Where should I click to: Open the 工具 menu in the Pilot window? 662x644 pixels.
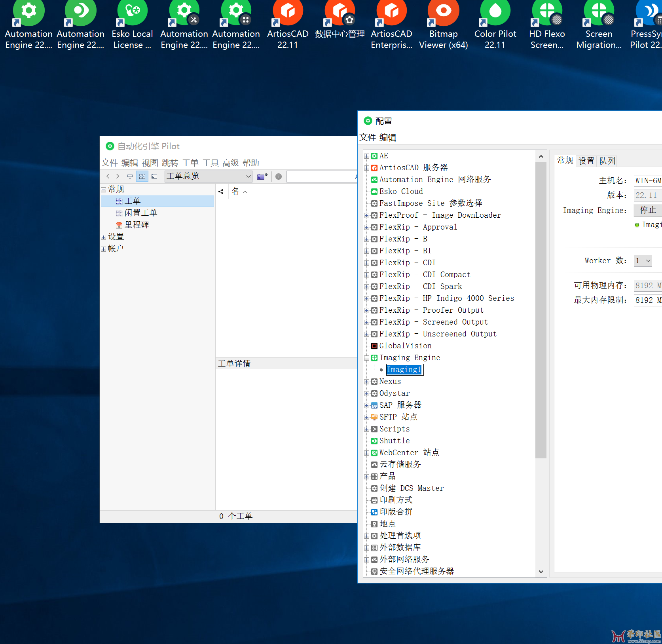211,163
